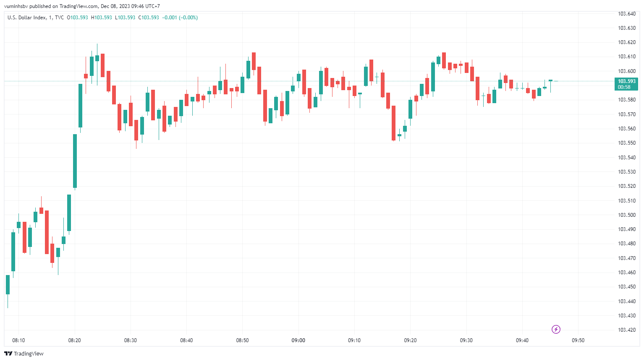The image size is (644, 361).
Task: Click the high value H103.593 in legend
Action: (x=102, y=18)
